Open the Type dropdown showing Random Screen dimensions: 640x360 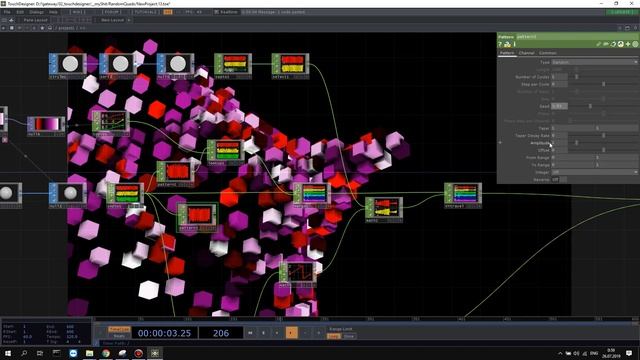coord(595,62)
